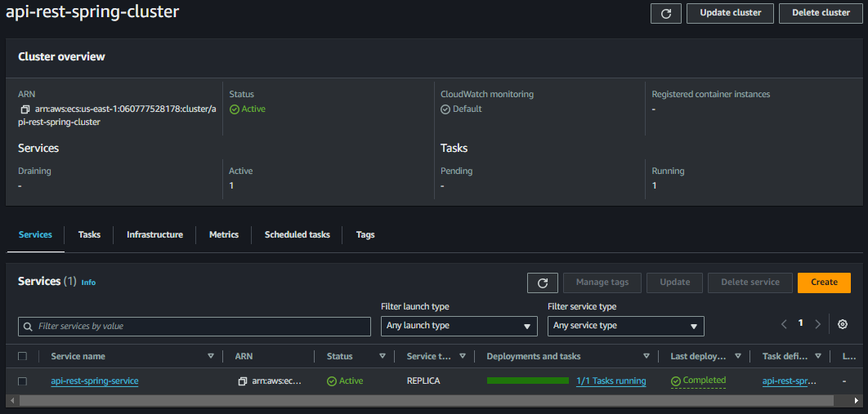Click the Completed deployment check icon

coord(676,381)
